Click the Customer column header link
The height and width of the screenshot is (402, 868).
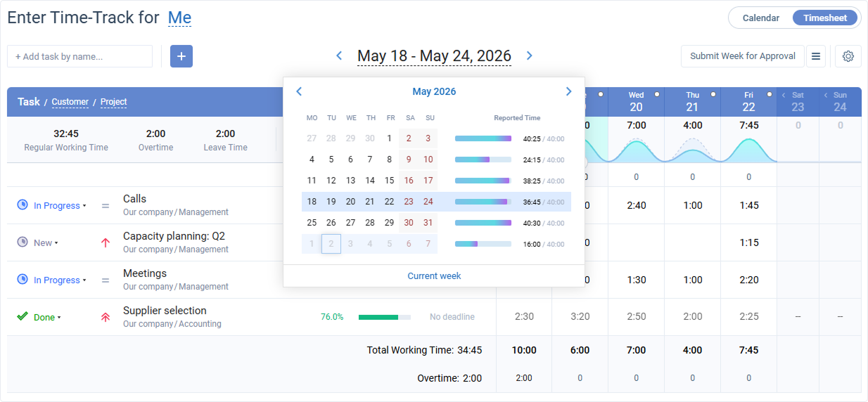click(x=70, y=102)
